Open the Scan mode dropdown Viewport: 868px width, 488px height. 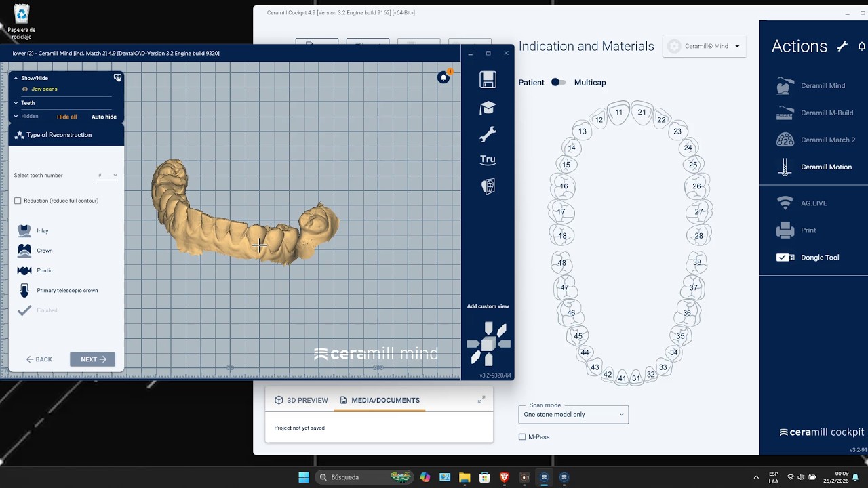(x=574, y=415)
